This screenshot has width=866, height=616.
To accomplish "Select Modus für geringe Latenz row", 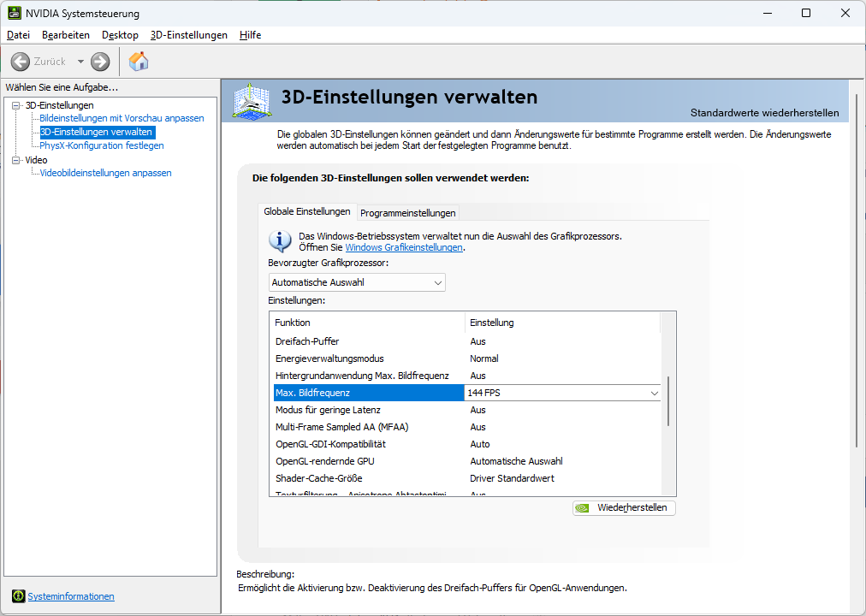I will tap(467, 410).
